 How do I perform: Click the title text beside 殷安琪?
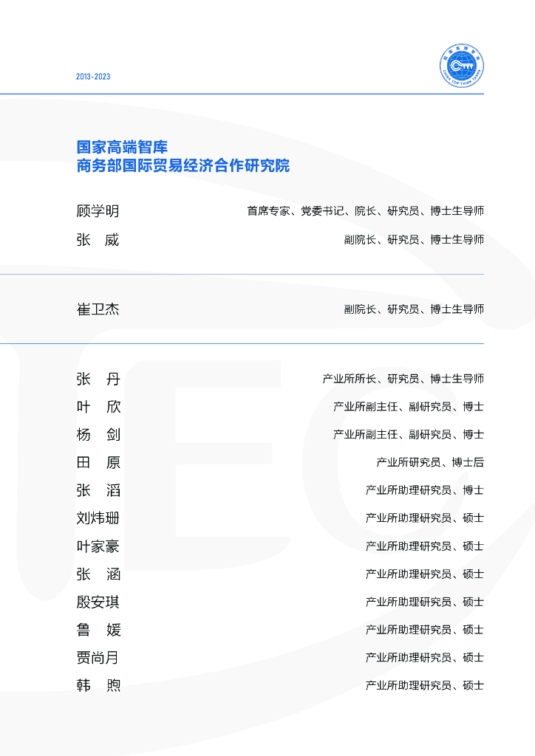[424, 602]
